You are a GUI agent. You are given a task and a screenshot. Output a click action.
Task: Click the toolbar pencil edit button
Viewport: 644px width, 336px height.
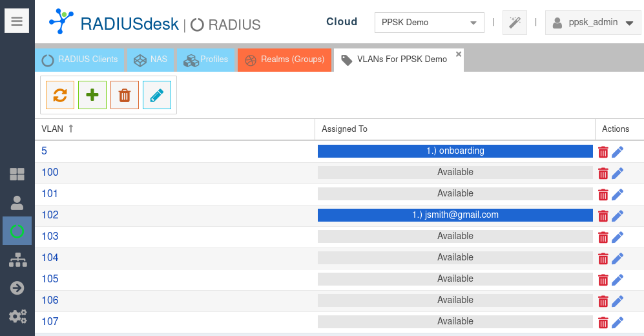pos(157,95)
